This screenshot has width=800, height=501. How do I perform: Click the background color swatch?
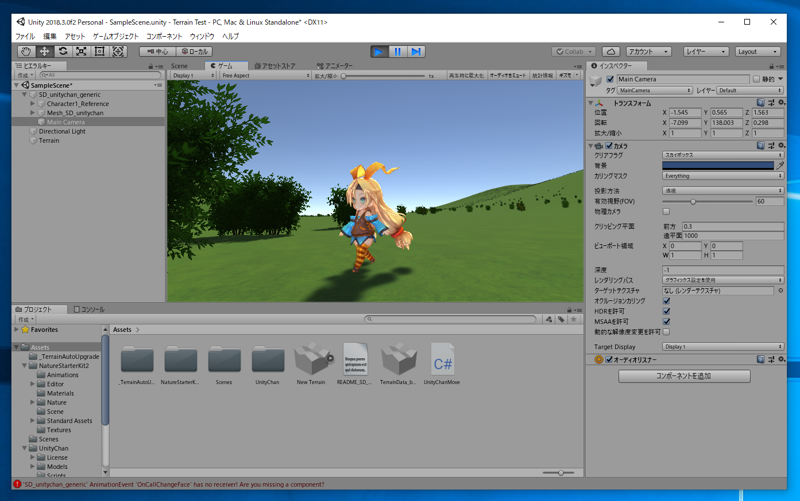(x=718, y=165)
